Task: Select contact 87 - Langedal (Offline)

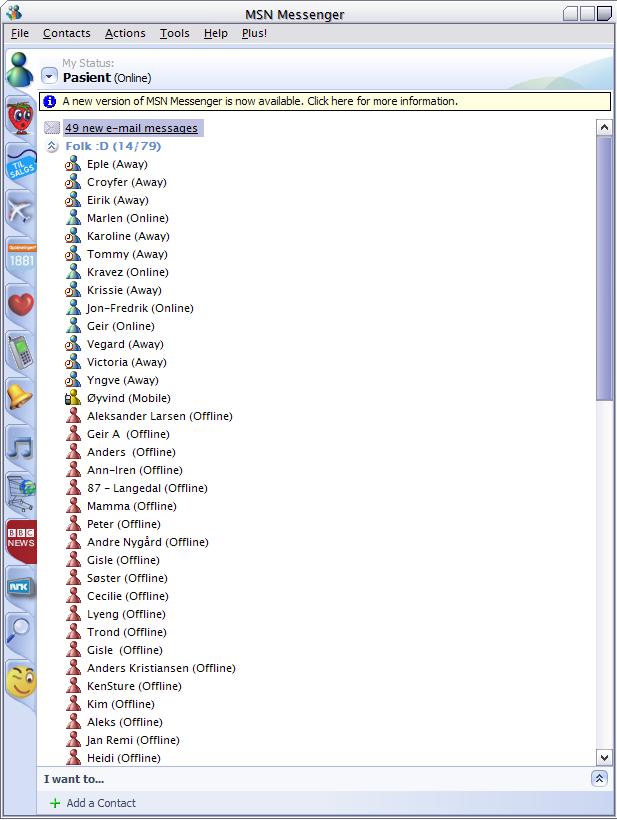Action: [147, 488]
